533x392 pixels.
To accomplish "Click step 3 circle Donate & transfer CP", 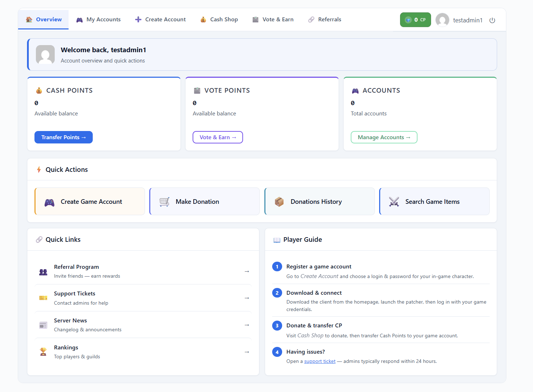I will [x=277, y=326].
